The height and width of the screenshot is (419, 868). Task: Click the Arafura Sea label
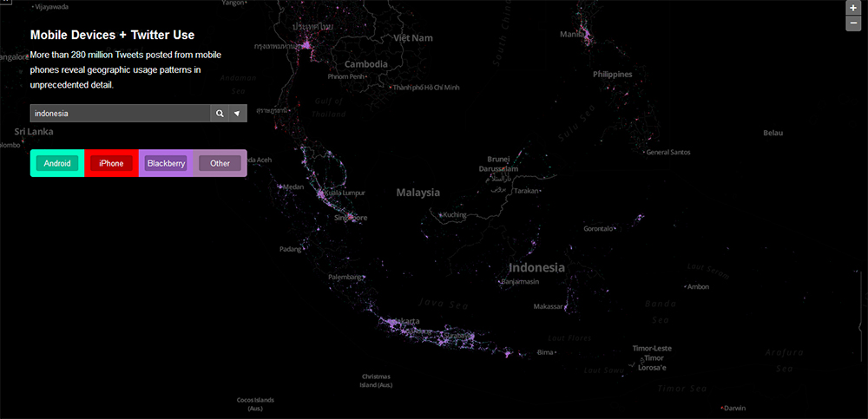(785, 360)
